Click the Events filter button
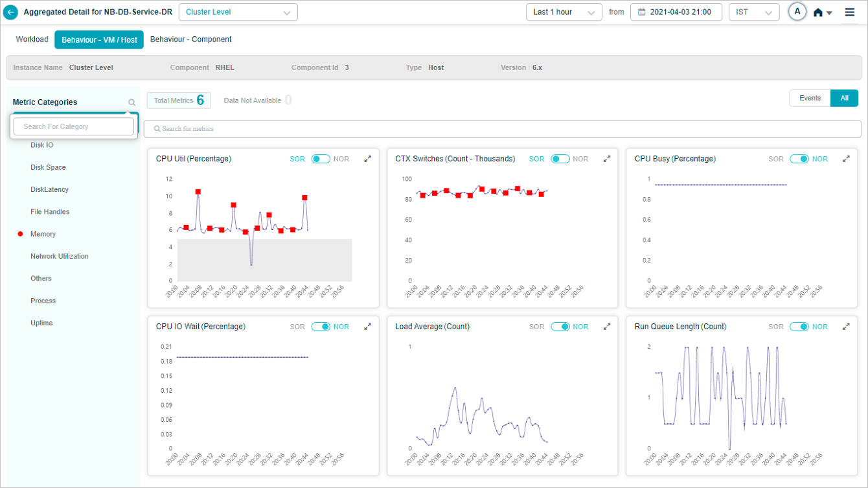This screenshot has height=488, width=868. [x=810, y=99]
